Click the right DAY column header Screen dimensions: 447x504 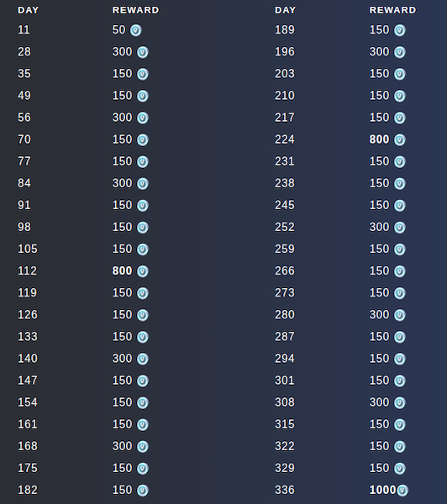pos(285,10)
